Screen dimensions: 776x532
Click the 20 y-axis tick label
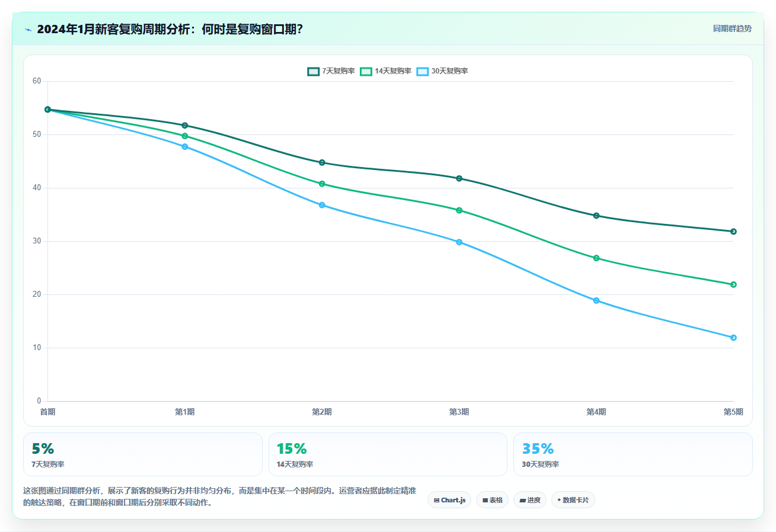click(37, 294)
